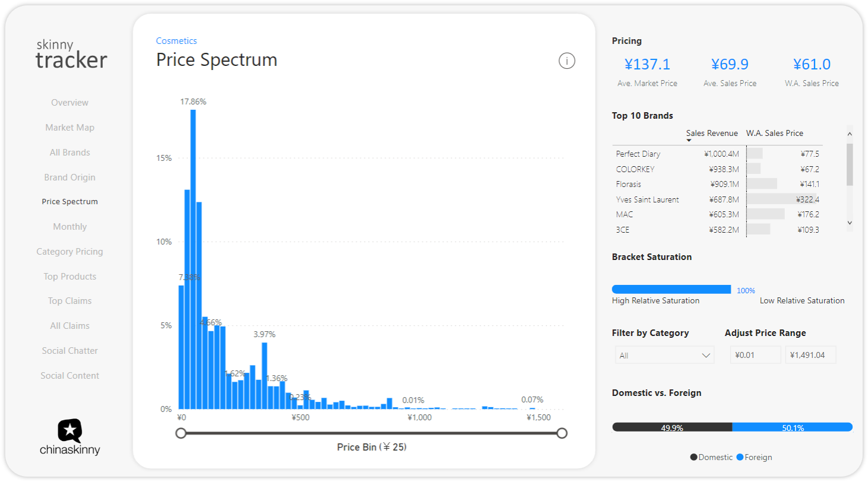Select the Florasis brand row
868x482 pixels.
(x=717, y=184)
